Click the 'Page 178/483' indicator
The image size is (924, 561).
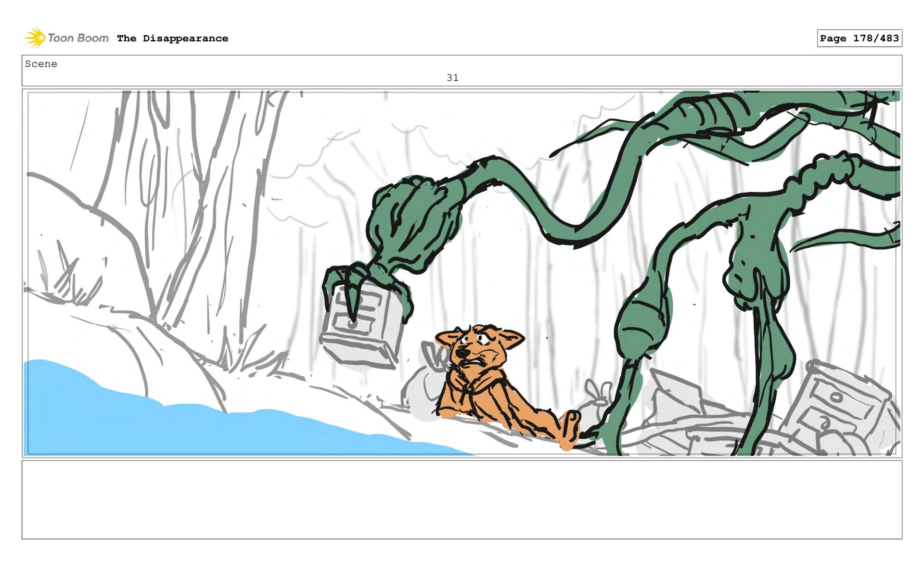859,38
